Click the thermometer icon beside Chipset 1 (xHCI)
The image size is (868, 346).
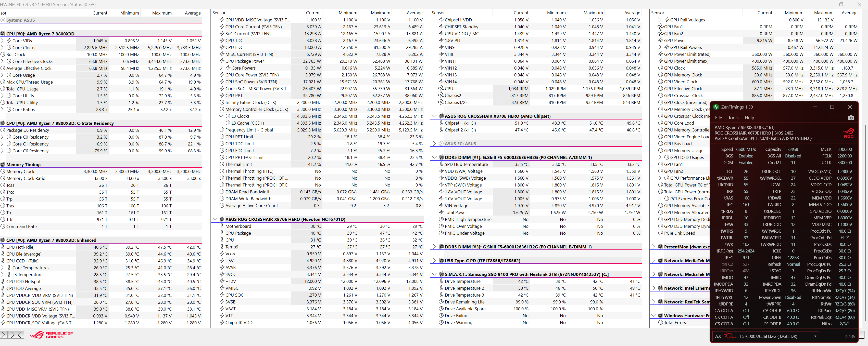tap(441, 123)
